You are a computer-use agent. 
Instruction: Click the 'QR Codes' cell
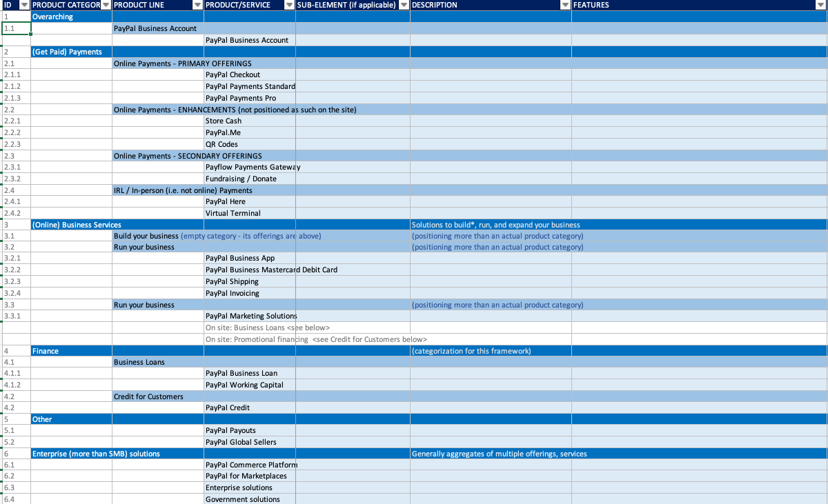click(250, 144)
